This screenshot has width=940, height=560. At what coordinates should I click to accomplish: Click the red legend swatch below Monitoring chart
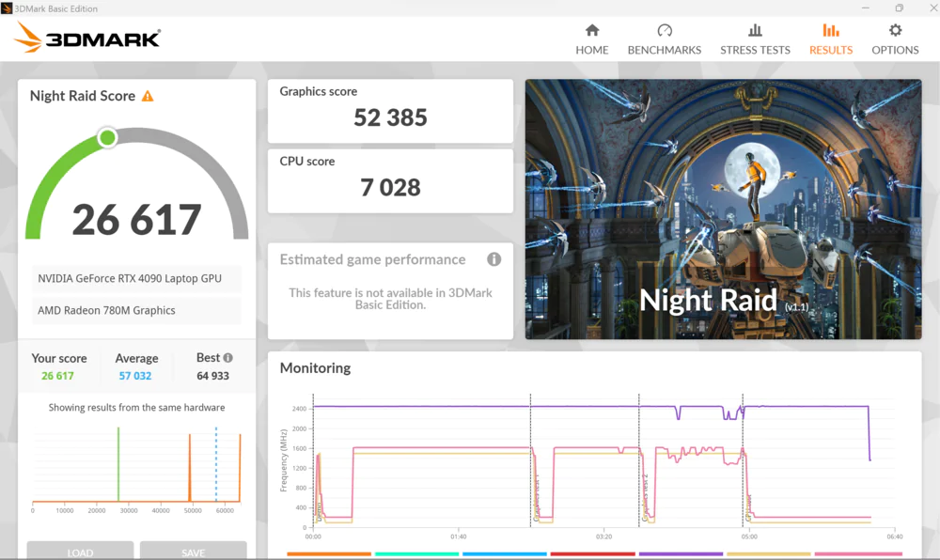pos(592,554)
